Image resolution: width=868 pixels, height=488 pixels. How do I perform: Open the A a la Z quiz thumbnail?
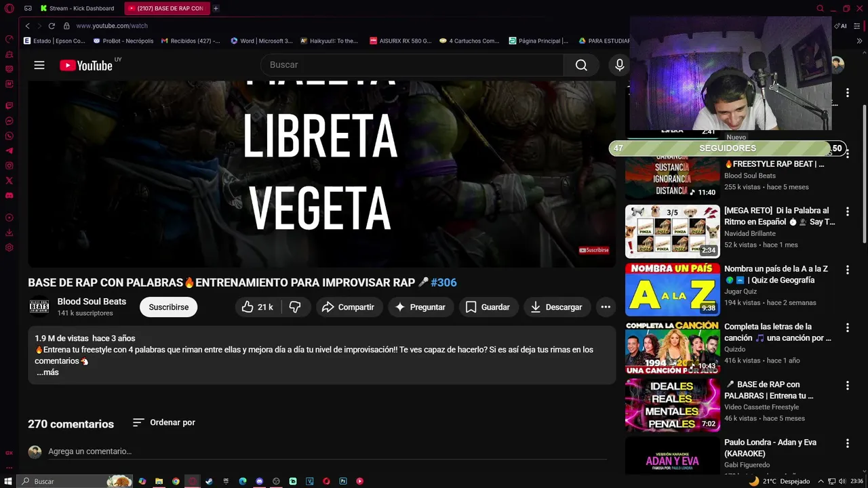[672, 289]
